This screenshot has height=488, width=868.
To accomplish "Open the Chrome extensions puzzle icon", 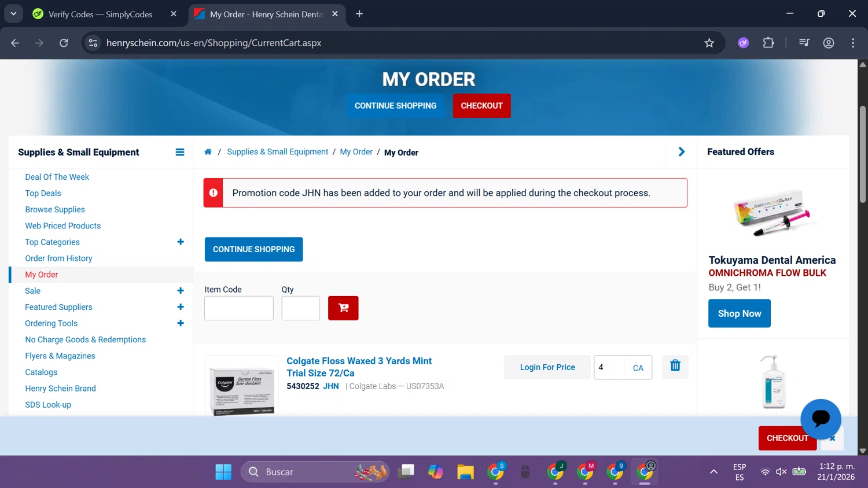I will [768, 43].
